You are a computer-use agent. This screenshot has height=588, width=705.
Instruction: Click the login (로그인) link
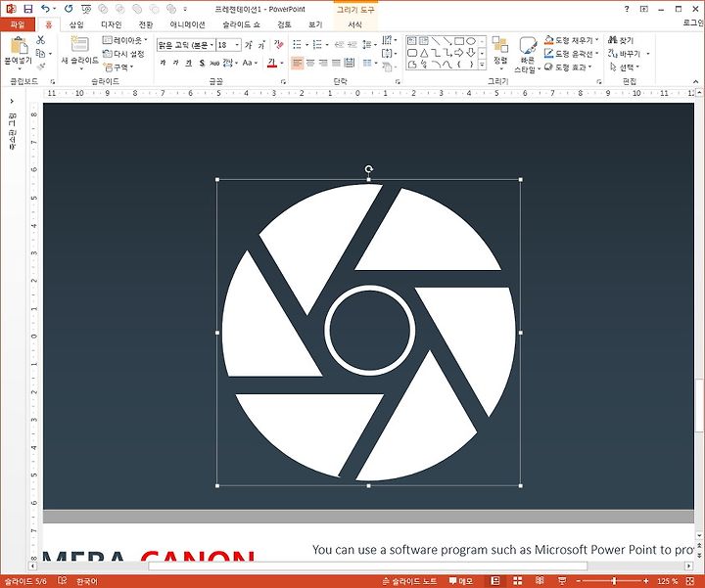(x=693, y=23)
